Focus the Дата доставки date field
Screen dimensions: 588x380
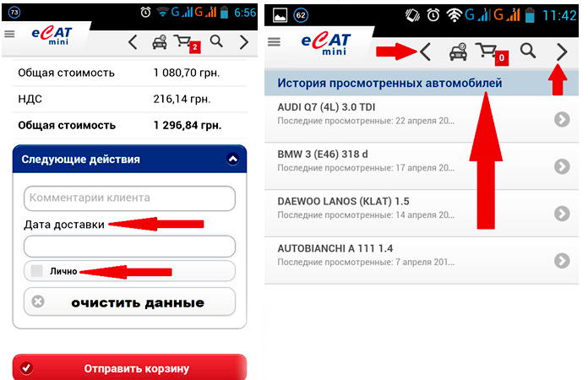point(129,247)
